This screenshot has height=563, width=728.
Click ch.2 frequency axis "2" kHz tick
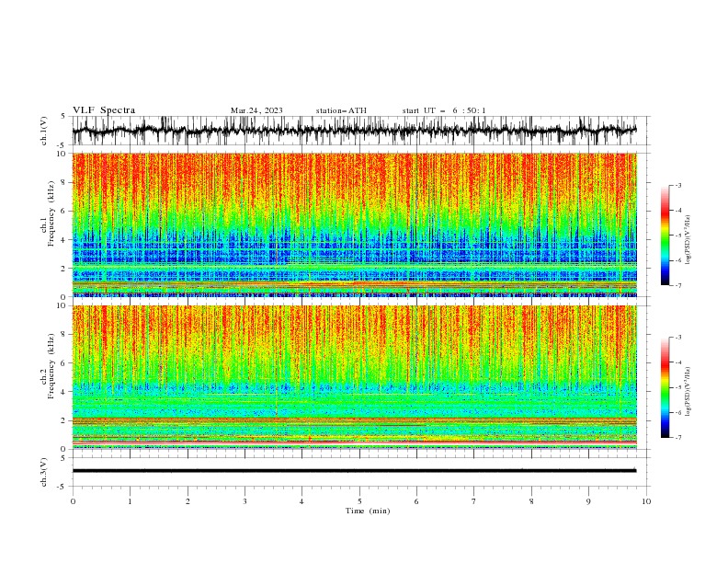64,420
